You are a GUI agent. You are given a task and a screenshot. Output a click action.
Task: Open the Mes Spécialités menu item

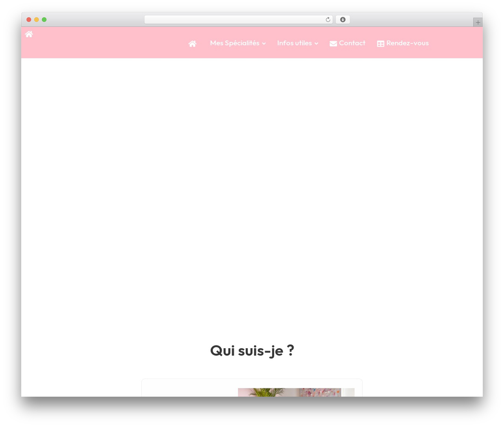(x=235, y=43)
